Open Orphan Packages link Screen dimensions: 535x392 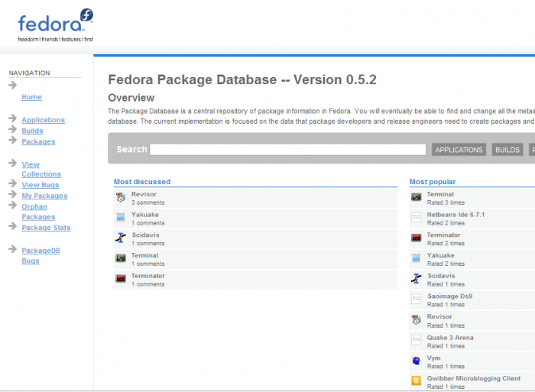[38, 212]
